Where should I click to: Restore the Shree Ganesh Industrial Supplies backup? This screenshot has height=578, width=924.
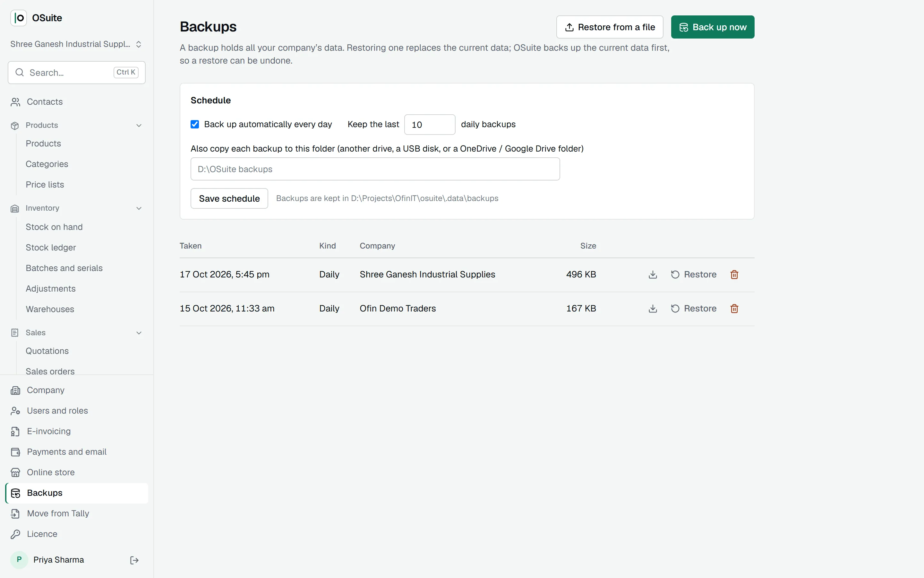pyautogui.click(x=693, y=275)
